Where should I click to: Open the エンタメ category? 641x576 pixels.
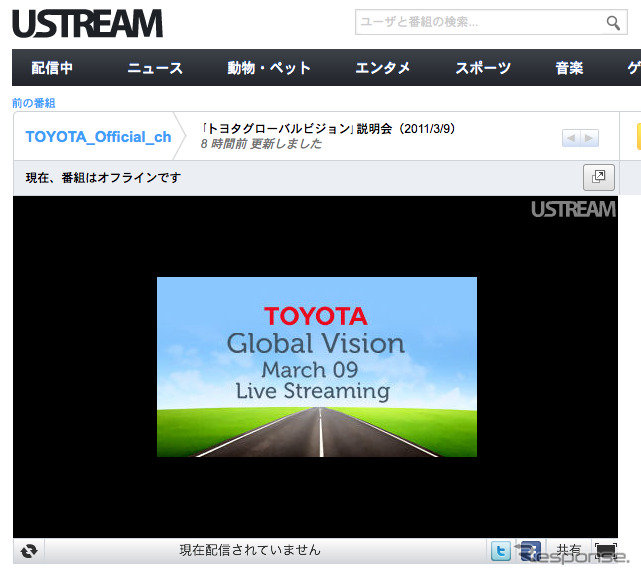coord(382,68)
